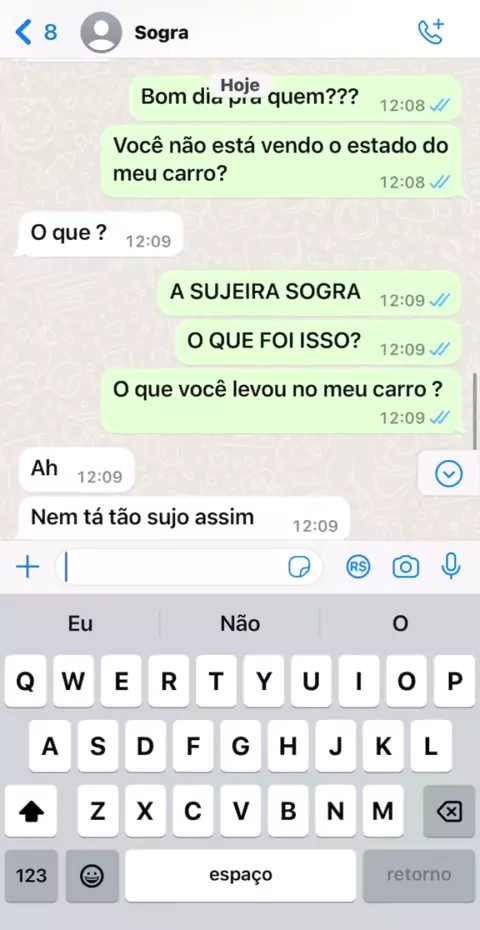Tap the R$ payment icon
This screenshot has width=480, height=930.
[x=358, y=568]
